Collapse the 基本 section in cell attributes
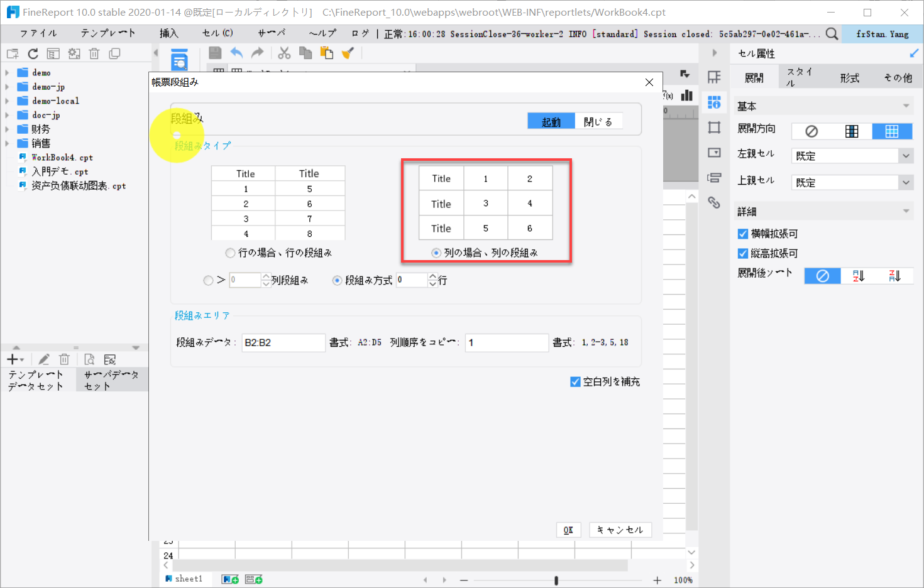Screen dimensions: 924x588 [906, 106]
